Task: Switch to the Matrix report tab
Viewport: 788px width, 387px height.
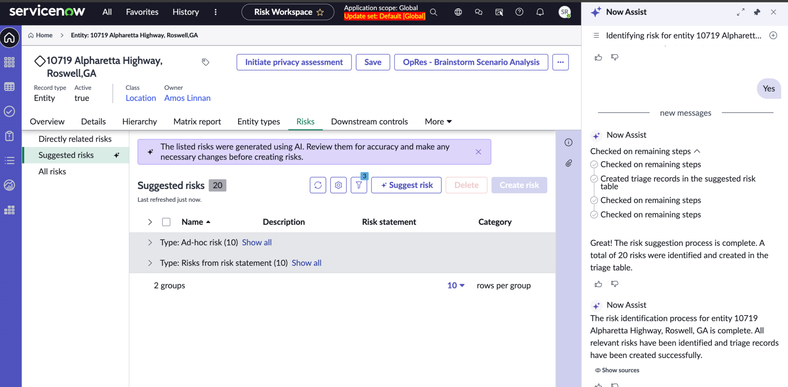Action: click(x=197, y=122)
